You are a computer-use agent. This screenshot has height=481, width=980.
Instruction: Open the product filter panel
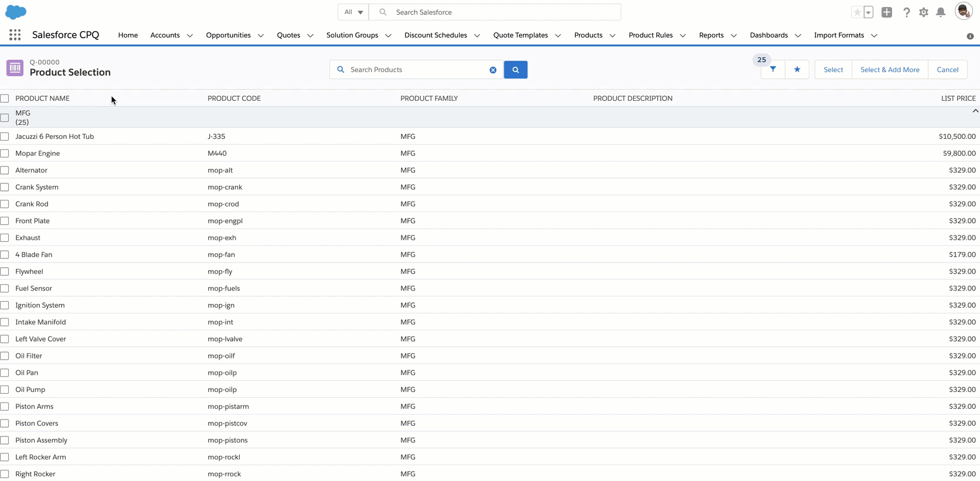[773, 70]
